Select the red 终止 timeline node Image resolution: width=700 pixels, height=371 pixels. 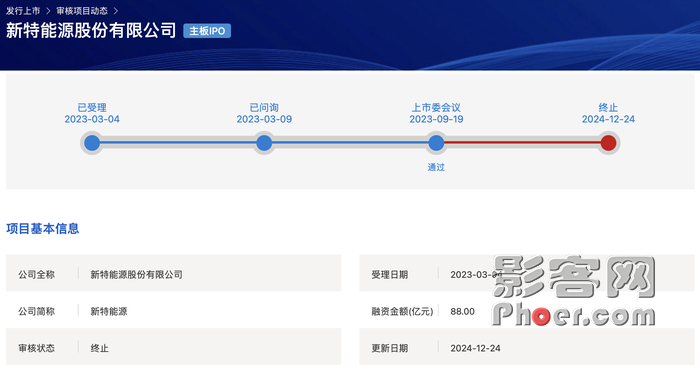point(608,143)
